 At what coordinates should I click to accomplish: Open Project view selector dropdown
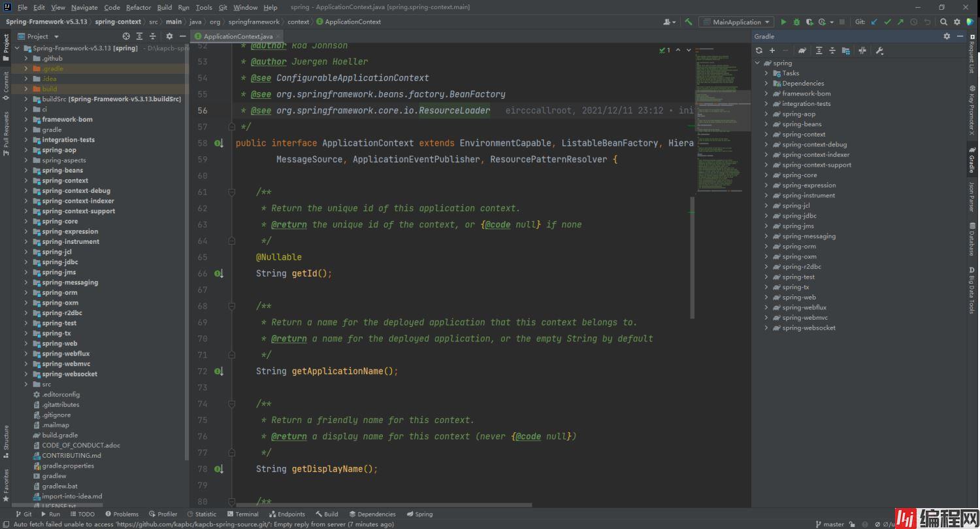(39, 36)
